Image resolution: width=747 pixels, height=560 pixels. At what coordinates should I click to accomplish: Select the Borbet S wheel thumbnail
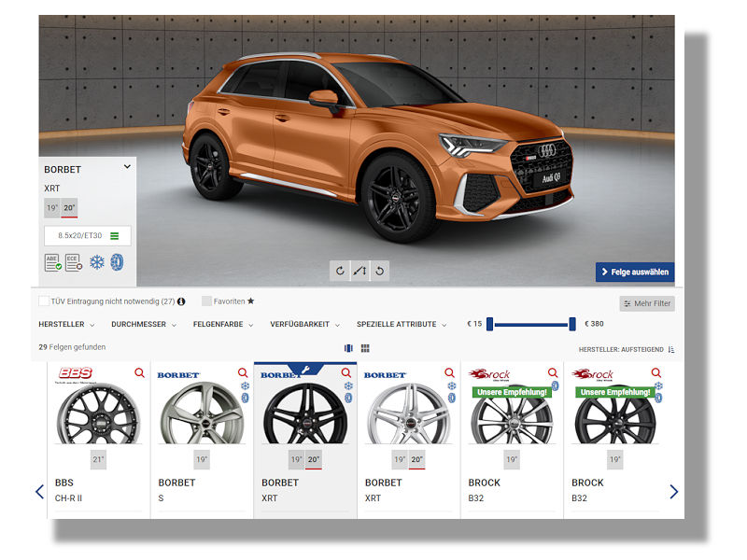[202, 413]
